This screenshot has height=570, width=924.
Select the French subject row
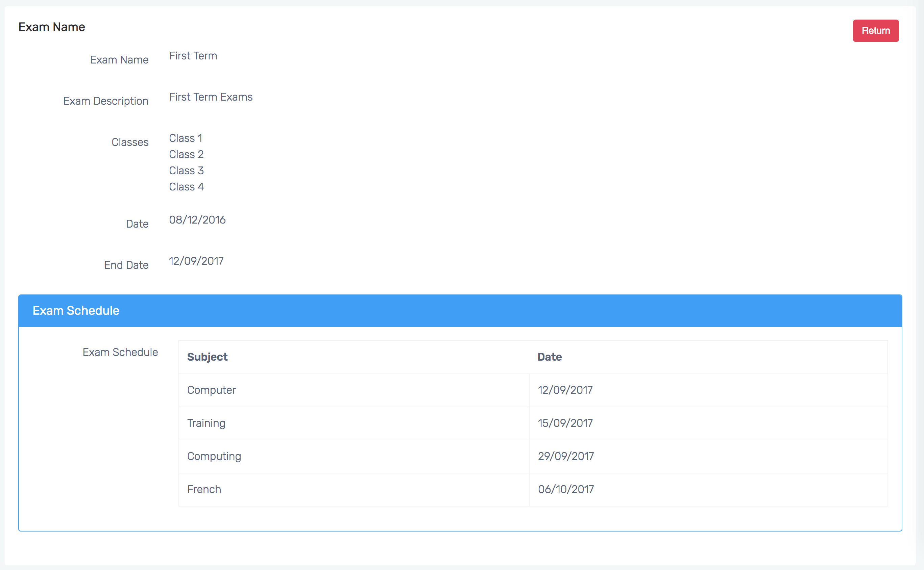click(x=204, y=489)
